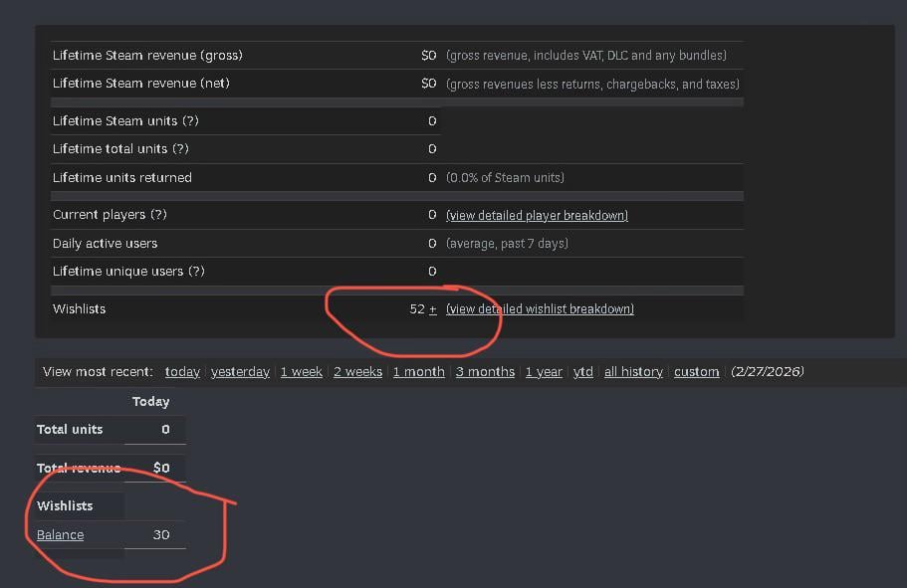Select the 'today' time range

(182, 372)
